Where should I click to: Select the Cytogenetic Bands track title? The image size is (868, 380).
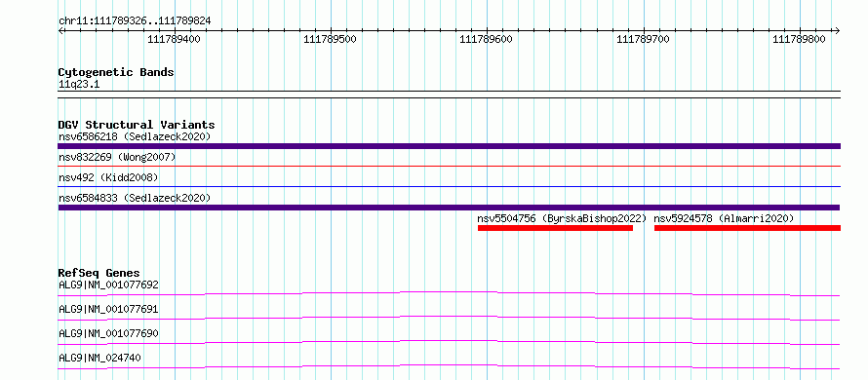click(x=116, y=72)
